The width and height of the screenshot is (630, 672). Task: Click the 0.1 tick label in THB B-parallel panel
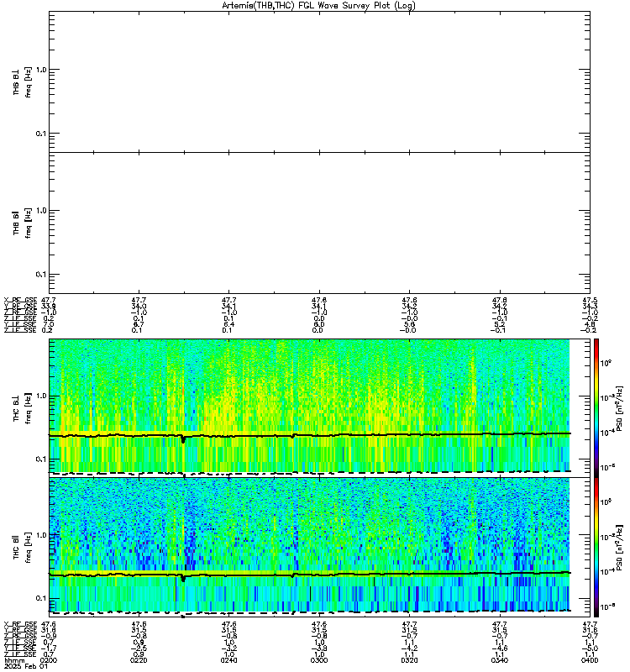(41, 275)
